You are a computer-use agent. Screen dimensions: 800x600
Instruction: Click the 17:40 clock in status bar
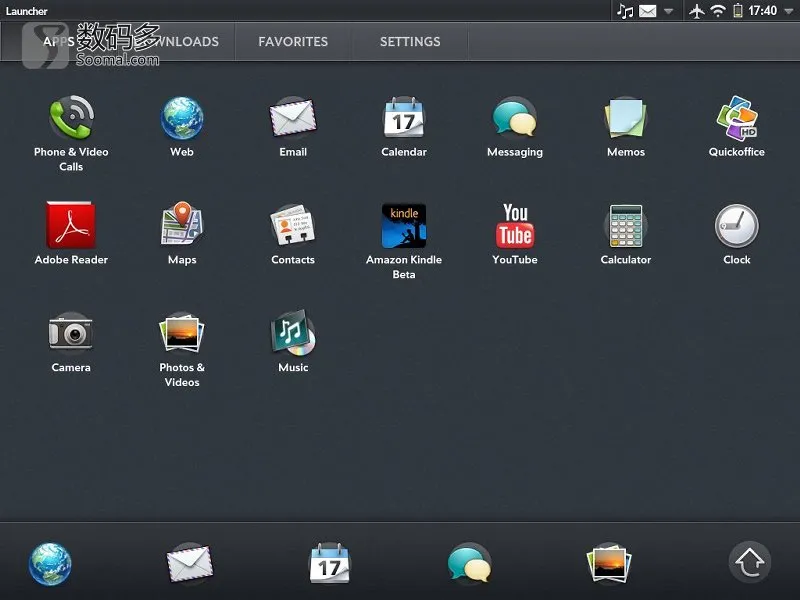(x=763, y=11)
